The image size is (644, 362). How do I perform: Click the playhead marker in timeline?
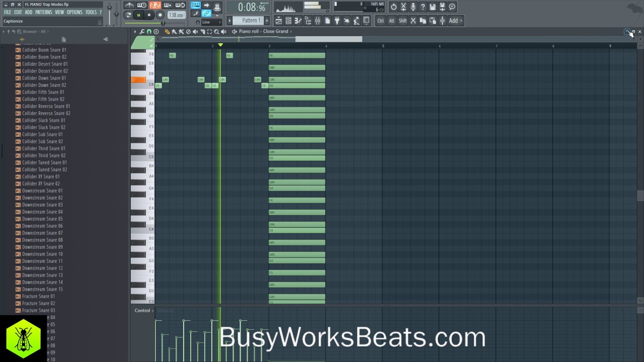coord(220,45)
